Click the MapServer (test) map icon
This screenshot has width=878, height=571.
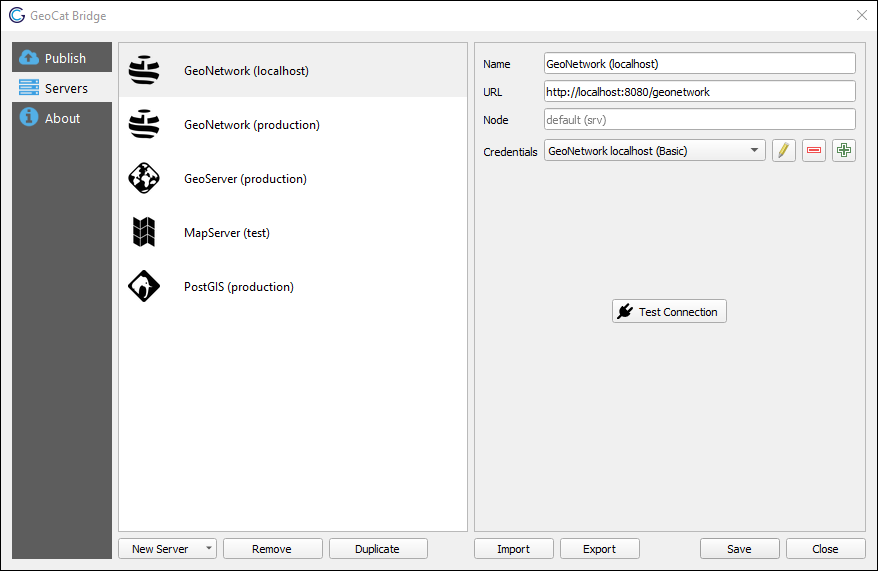pos(144,232)
